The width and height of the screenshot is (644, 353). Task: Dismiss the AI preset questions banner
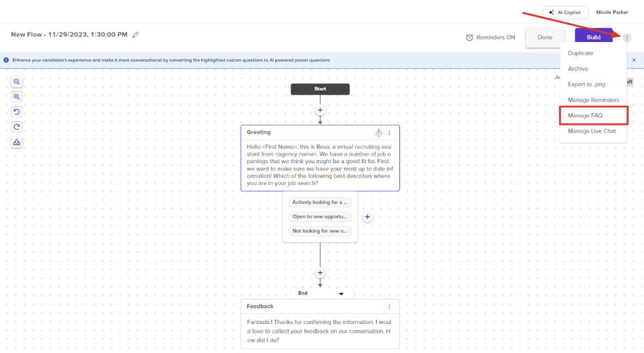coord(634,60)
